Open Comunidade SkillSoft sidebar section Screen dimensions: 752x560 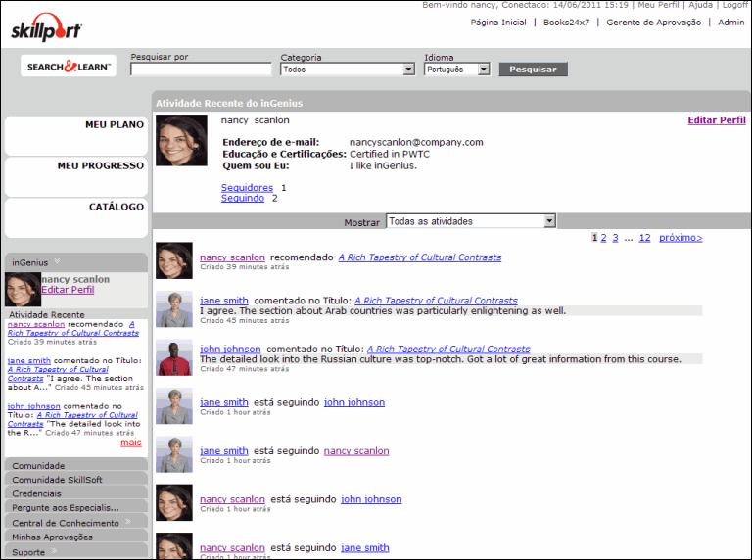tap(76, 479)
